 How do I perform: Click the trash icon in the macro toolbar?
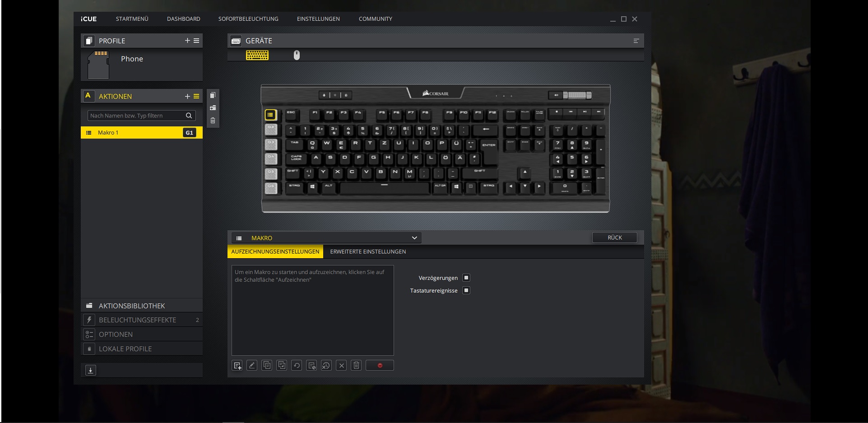click(356, 365)
